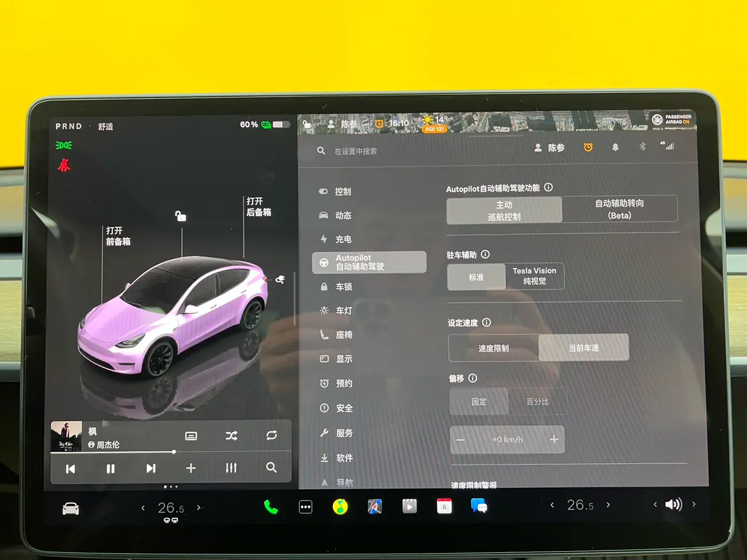Open the 充电 charging settings menu
The height and width of the screenshot is (560, 747).
click(x=343, y=239)
